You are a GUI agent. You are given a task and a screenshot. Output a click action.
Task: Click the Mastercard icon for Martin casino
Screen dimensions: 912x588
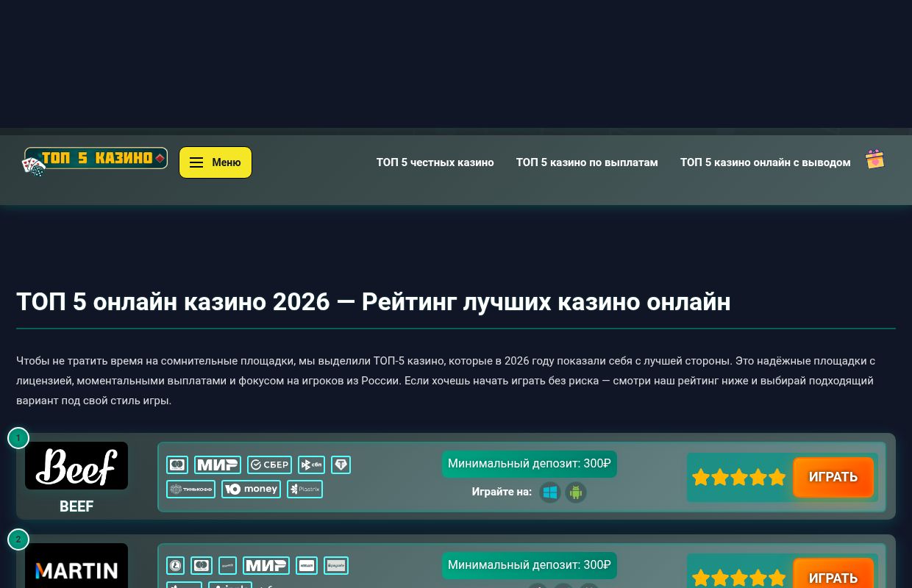[x=202, y=565]
